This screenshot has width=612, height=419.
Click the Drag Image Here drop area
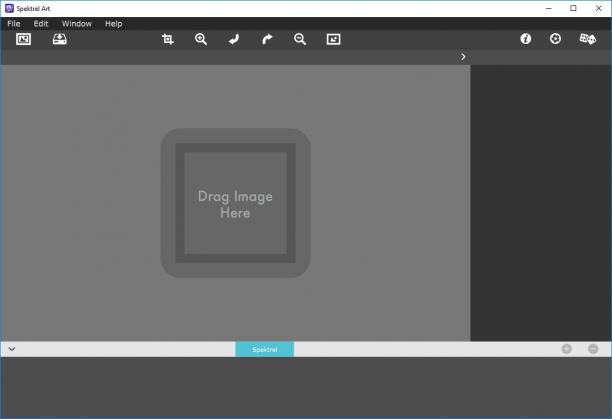pyautogui.click(x=235, y=203)
